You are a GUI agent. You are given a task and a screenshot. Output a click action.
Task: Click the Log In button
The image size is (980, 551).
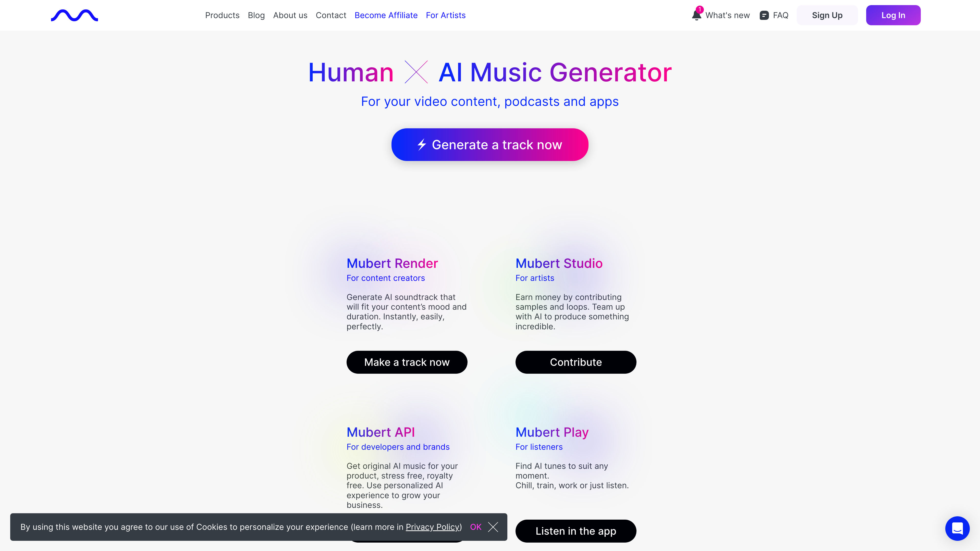tap(893, 15)
